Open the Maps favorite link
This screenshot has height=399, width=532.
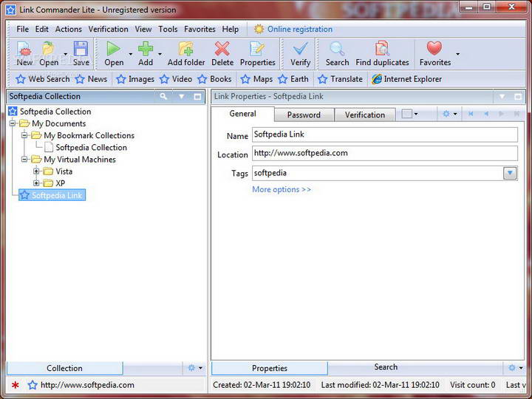[x=256, y=79]
